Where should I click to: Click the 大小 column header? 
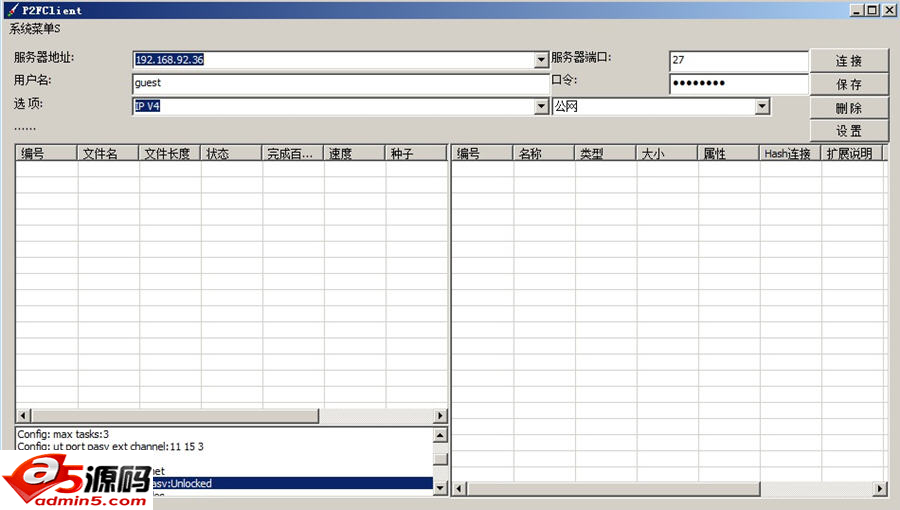667,153
